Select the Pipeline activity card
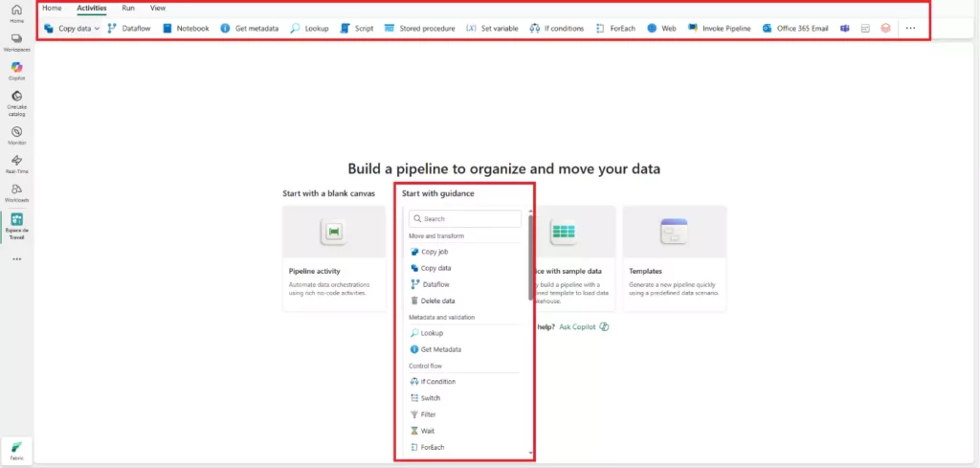This screenshot has height=468, width=980. click(x=334, y=258)
